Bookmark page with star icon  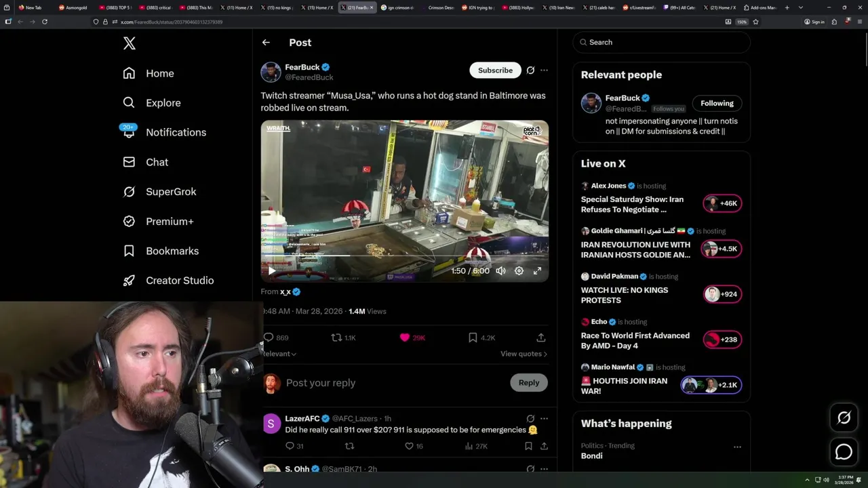point(755,22)
